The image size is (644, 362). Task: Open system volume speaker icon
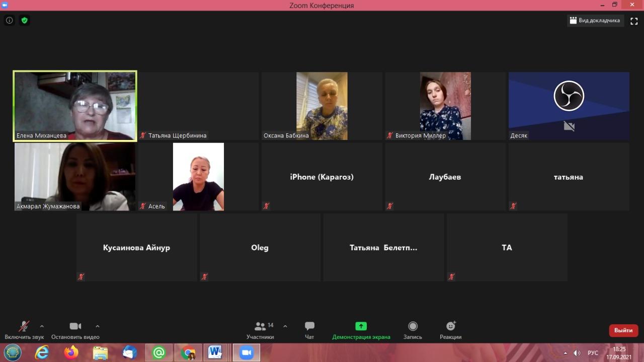click(577, 353)
